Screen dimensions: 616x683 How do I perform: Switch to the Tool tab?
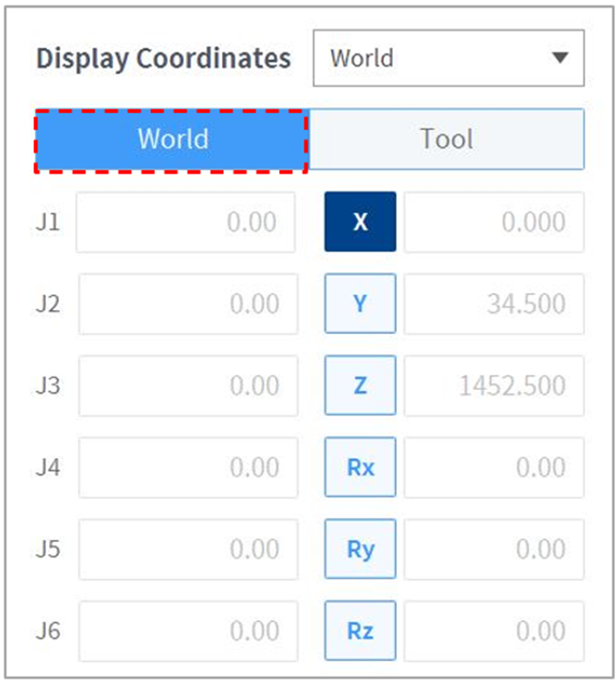click(446, 139)
